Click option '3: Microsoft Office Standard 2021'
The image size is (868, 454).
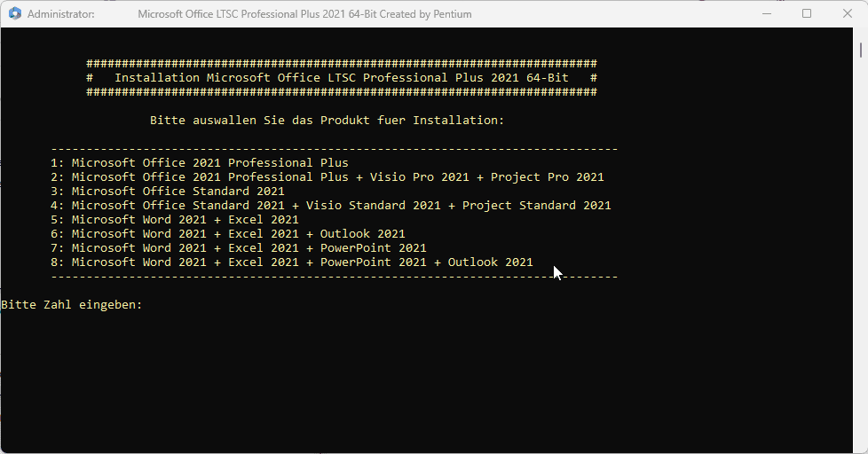click(x=168, y=192)
